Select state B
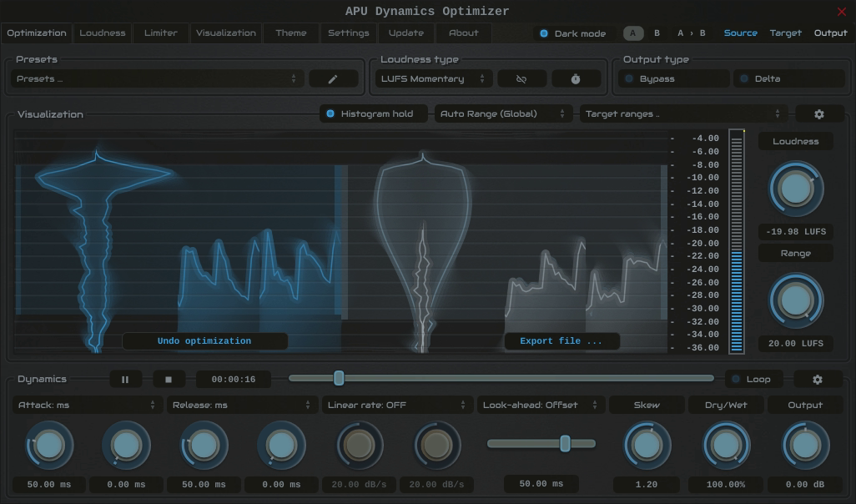This screenshot has width=856, height=504. pos(657,33)
